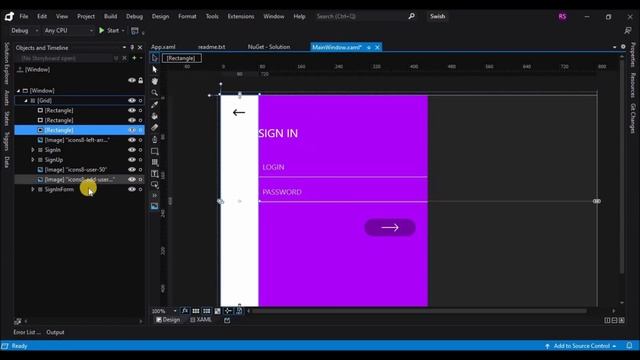Select the TextBlock tool
Image resolution: width=640 pixels, height=360 pixels.
click(x=155, y=174)
